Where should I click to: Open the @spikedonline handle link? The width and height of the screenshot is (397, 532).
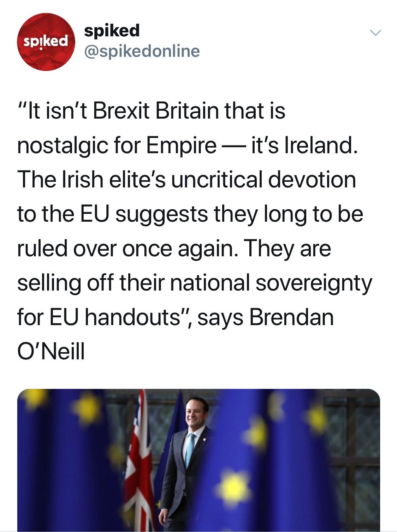click(x=142, y=51)
